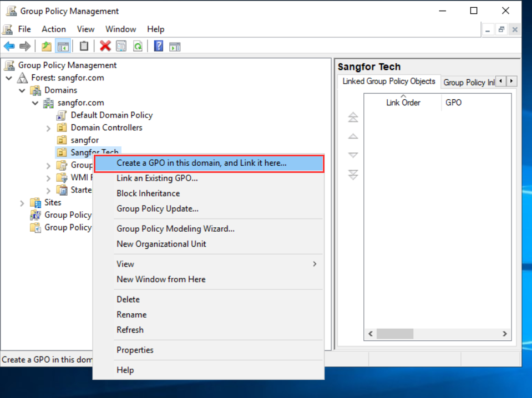This screenshot has width=532, height=398.
Task: Click the Up one level folder icon
Action: [x=47, y=46]
